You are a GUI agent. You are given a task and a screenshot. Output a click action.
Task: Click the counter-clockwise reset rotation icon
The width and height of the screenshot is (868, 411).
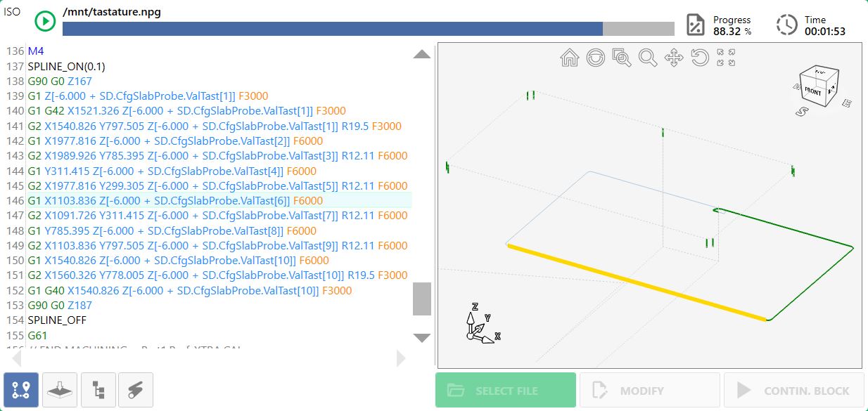(700, 58)
